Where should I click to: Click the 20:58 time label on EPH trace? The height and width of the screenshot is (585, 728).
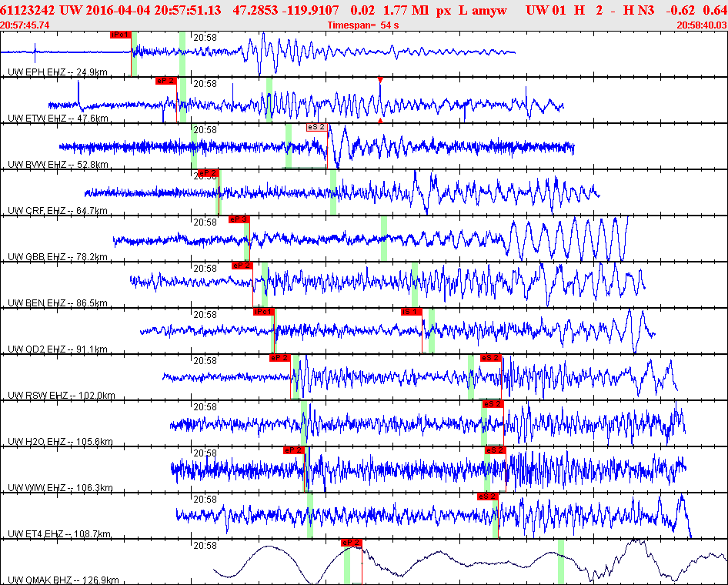pyautogui.click(x=205, y=38)
